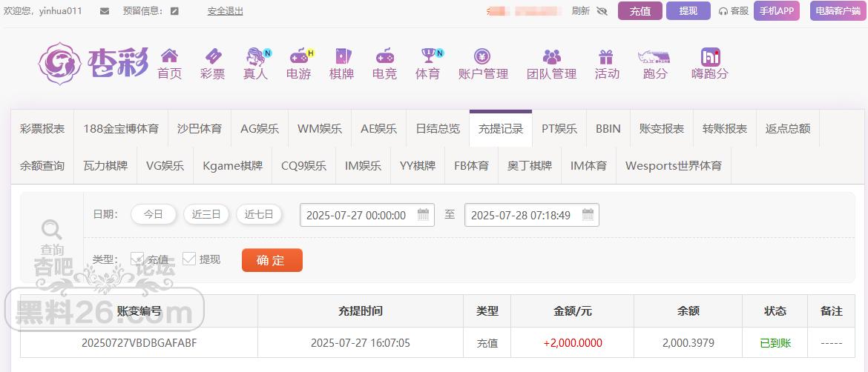This screenshot has height=372, width=868.
Task: Select the 近七日 date range
Action: tap(259, 214)
